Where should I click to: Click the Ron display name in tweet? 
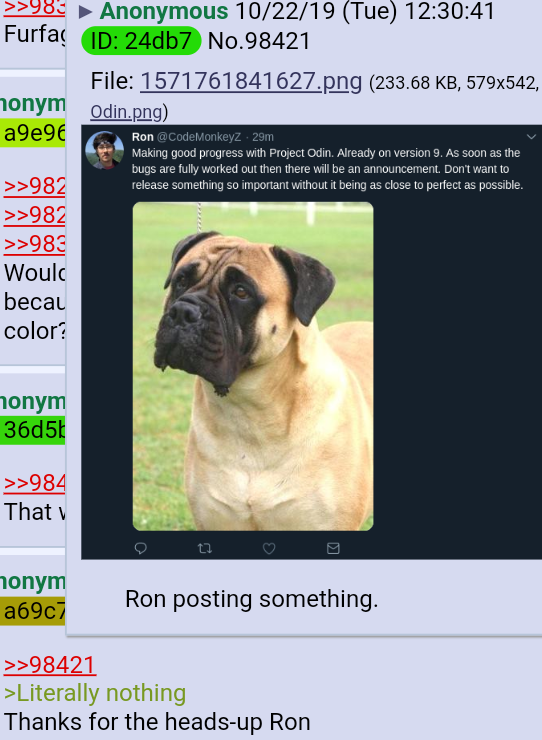[x=143, y=137]
